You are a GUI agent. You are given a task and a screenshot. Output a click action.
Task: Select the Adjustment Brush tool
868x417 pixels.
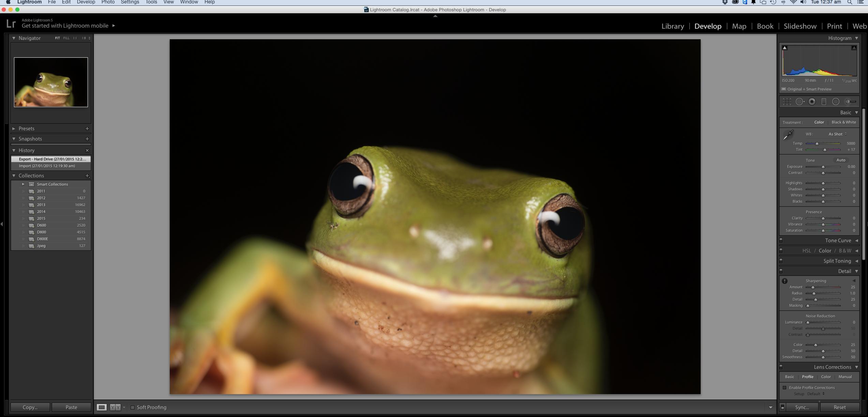click(x=850, y=102)
